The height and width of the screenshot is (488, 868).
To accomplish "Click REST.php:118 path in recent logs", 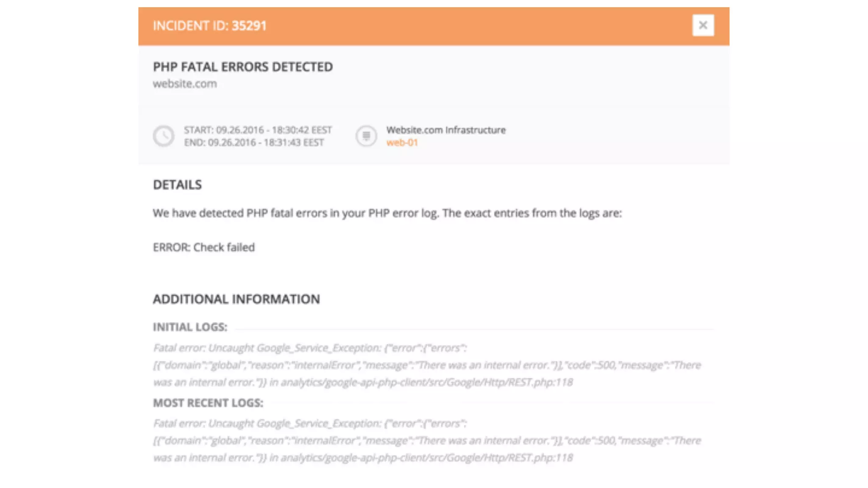I will click(x=540, y=458).
